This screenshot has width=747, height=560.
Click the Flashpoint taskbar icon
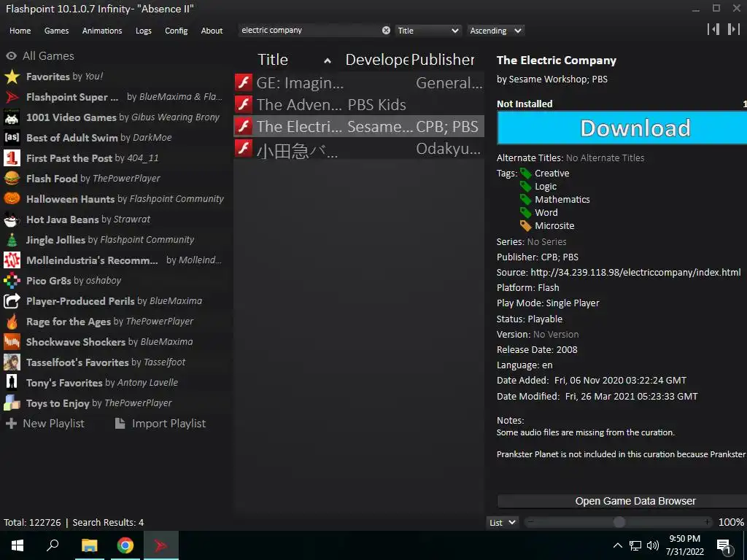[160, 545]
